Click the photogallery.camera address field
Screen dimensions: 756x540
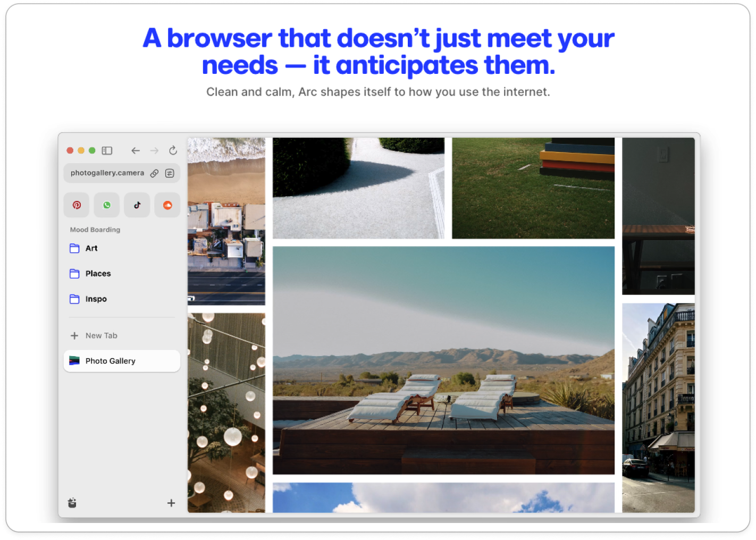[x=107, y=173]
